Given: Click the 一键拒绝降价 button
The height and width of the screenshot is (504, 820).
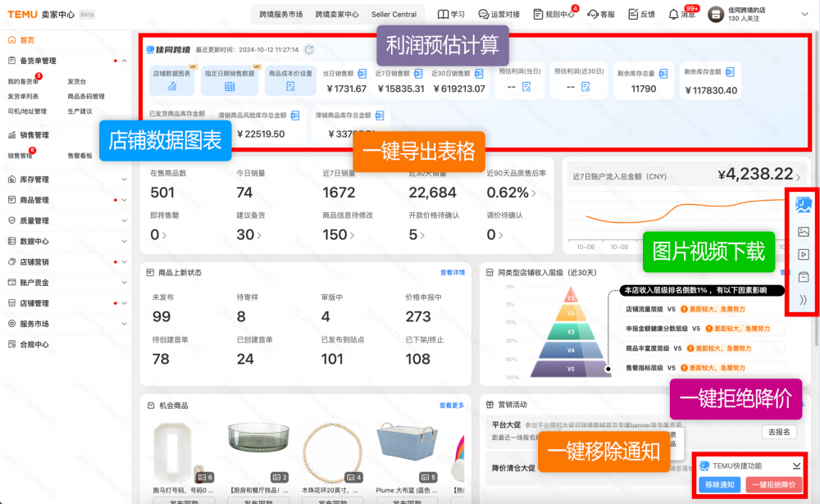Looking at the screenshot, I should click(774, 484).
